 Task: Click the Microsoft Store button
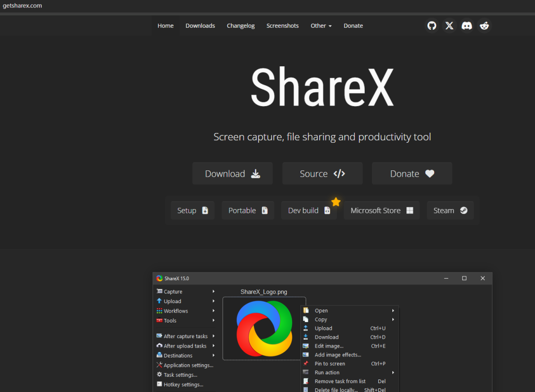(382, 210)
